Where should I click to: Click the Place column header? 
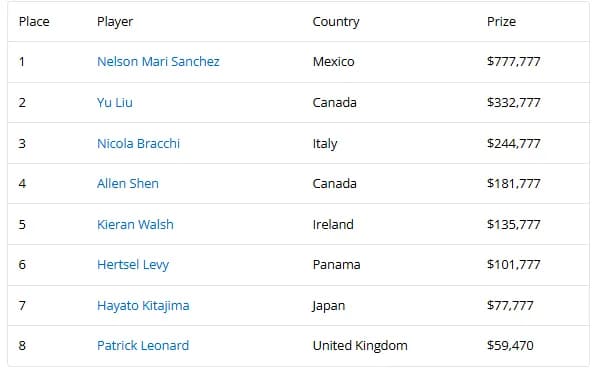(x=34, y=22)
